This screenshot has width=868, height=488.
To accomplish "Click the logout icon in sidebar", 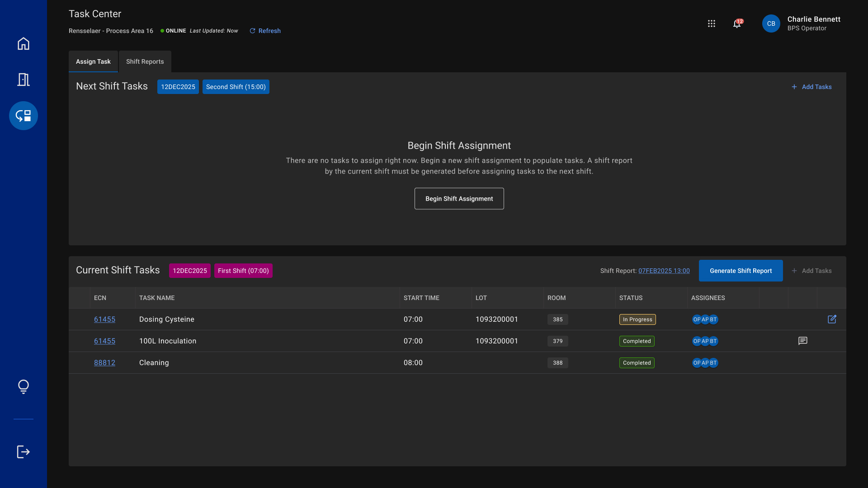I will click(x=24, y=452).
